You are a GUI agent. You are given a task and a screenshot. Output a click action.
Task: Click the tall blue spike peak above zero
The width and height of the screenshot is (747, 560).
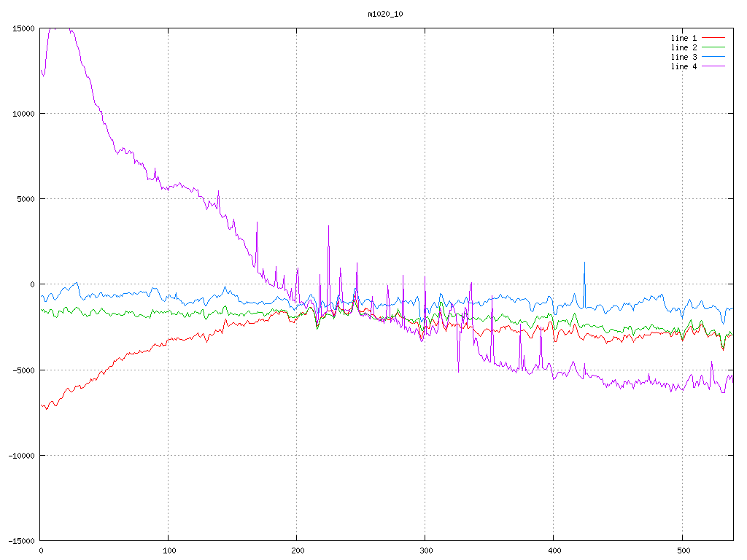pos(584,264)
